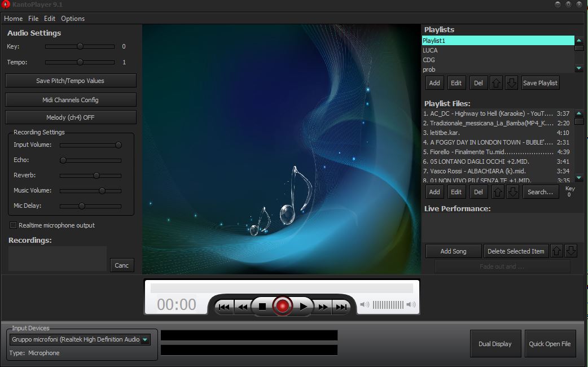Click the fast-forward icon
This screenshot has width=588, height=367.
click(322, 307)
